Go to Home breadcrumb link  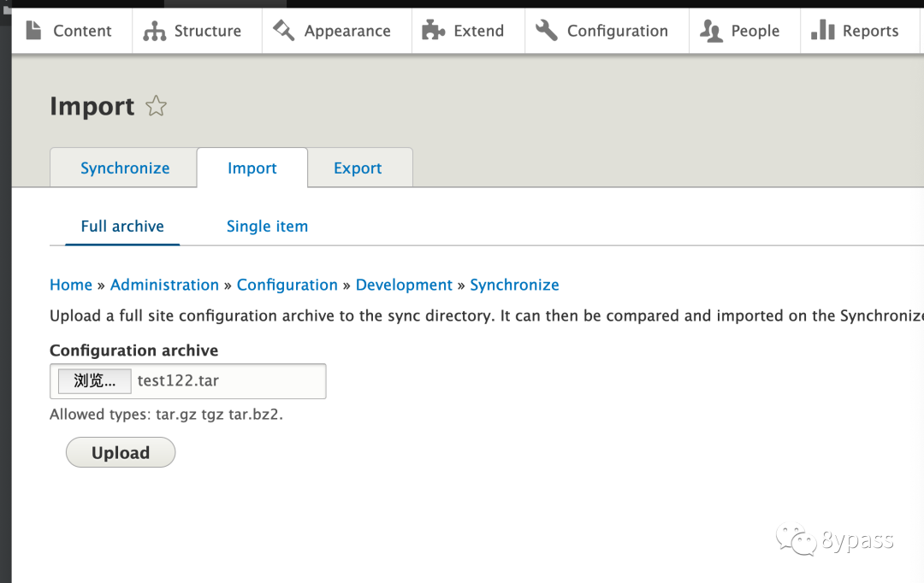tap(71, 285)
